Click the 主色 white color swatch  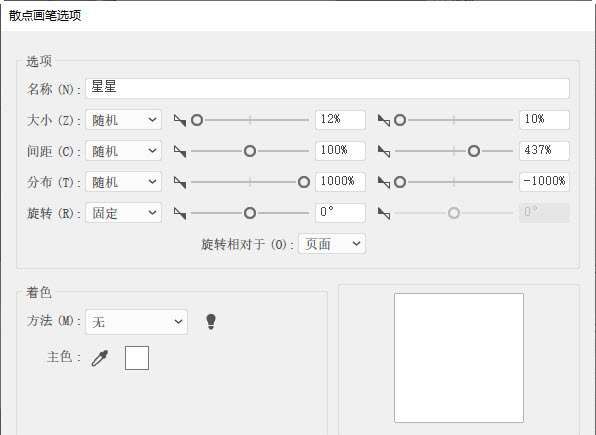(x=137, y=358)
